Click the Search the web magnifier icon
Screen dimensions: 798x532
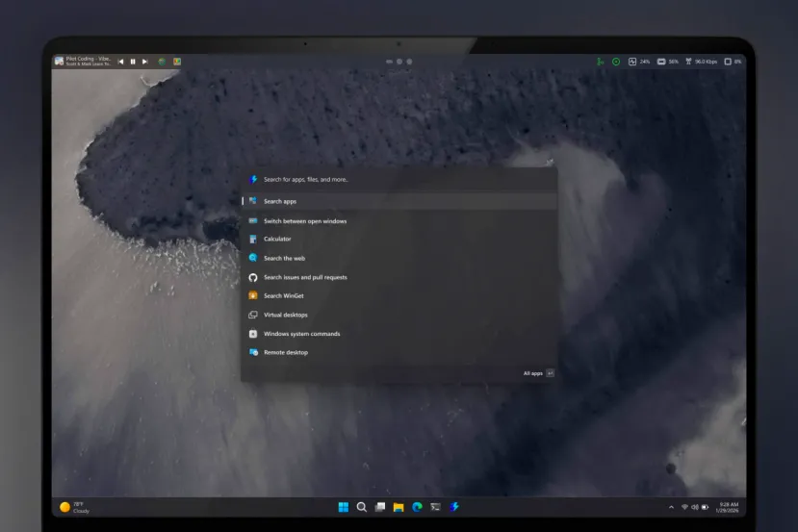pyautogui.click(x=253, y=258)
